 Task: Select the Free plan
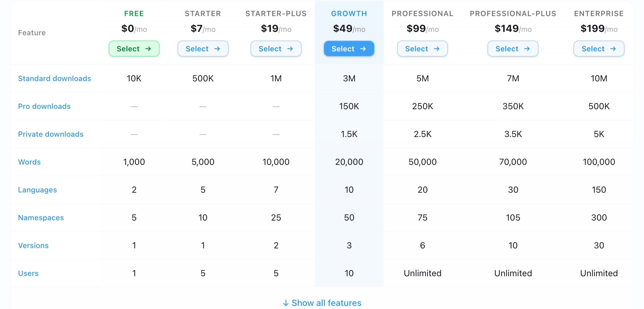tap(134, 49)
